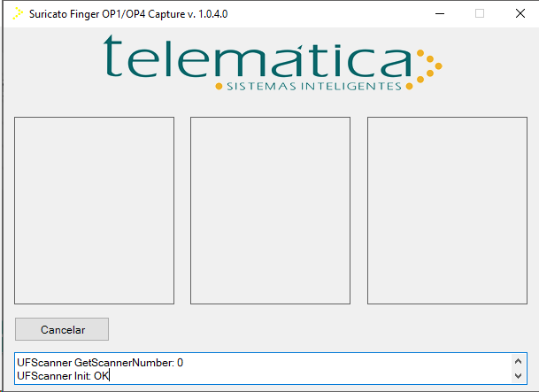Screen dimensions: 539x392
Task: Click the disabled maximize button
Action: (x=480, y=14)
